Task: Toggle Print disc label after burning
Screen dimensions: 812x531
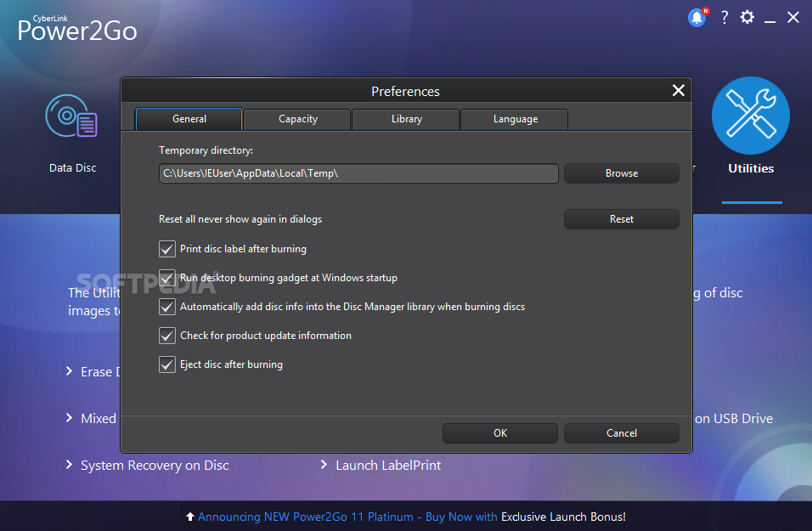Action: [166, 249]
